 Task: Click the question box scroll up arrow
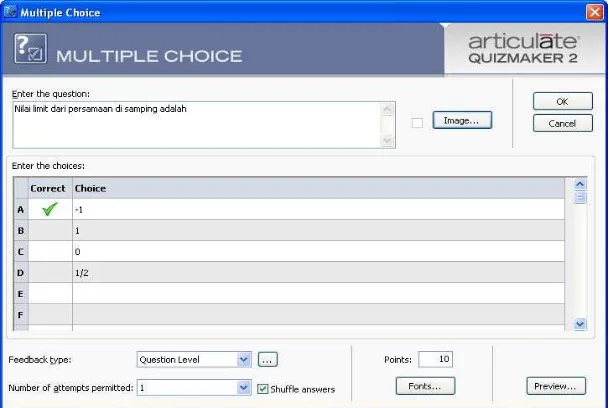pyautogui.click(x=387, y=109)
